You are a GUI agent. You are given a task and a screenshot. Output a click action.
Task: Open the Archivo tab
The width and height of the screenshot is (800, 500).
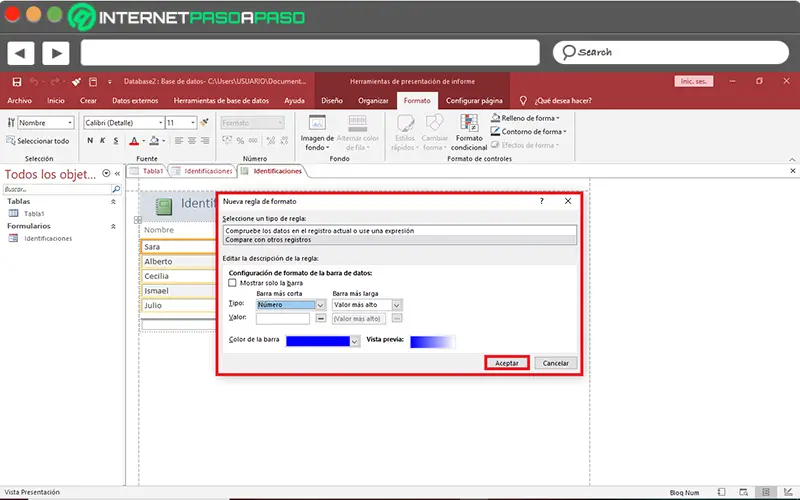coord(19,101)
